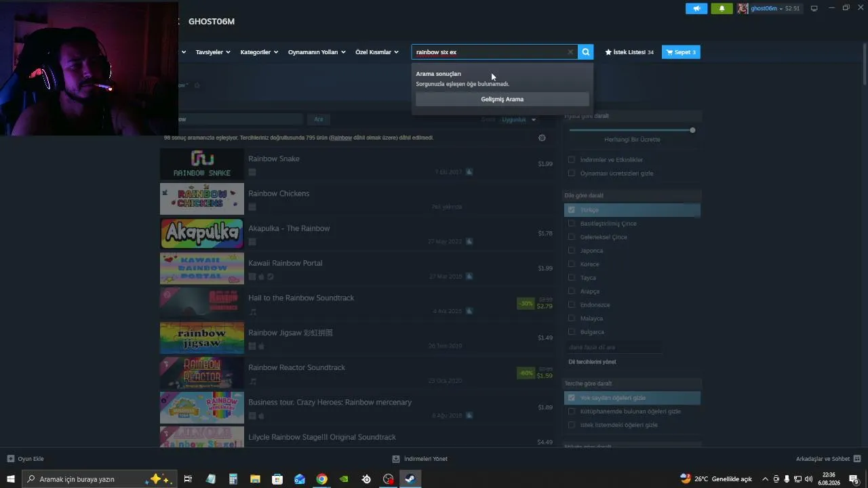Check the Geleneksel Çince language filter

point(572,237)
